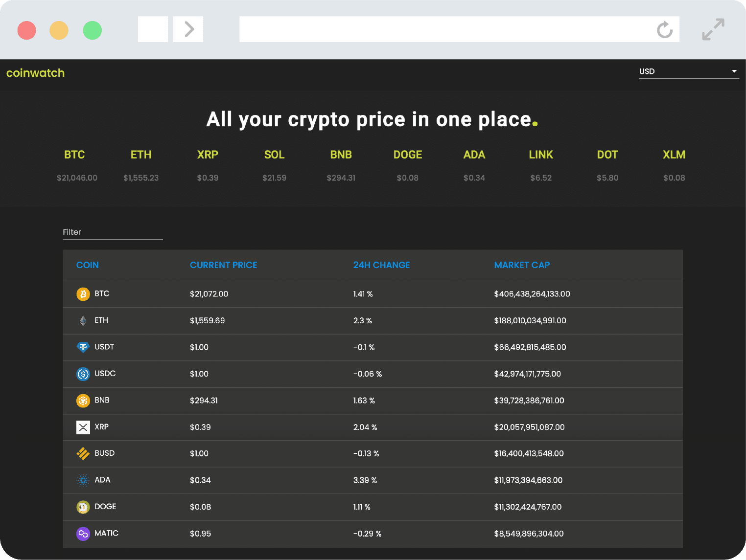The image size is (746, 560).
Task: Click the red close window button
Action: [x=27, y=30]
